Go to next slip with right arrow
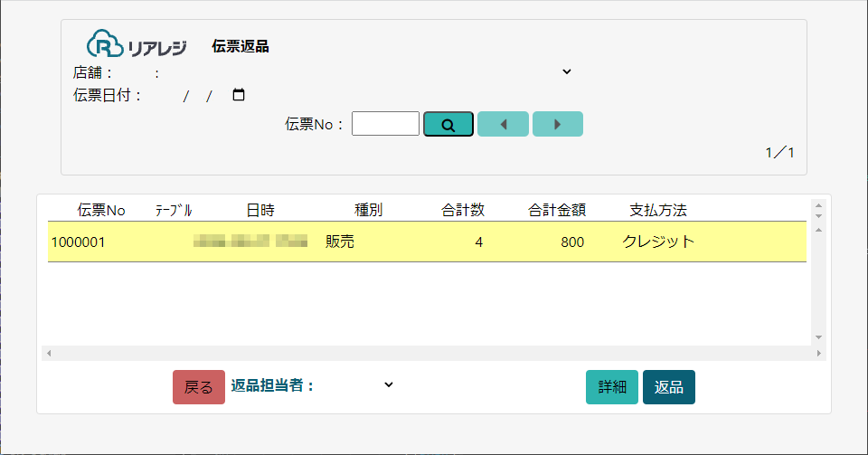 [557, 124]
